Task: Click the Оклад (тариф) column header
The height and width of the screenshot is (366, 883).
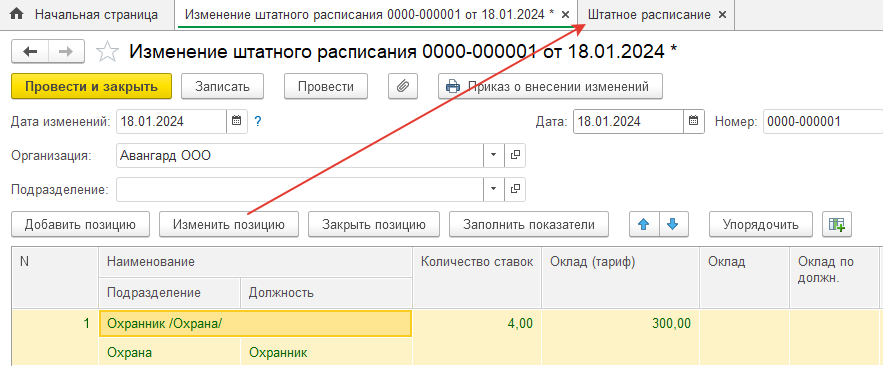Action: tap(621, 277)
